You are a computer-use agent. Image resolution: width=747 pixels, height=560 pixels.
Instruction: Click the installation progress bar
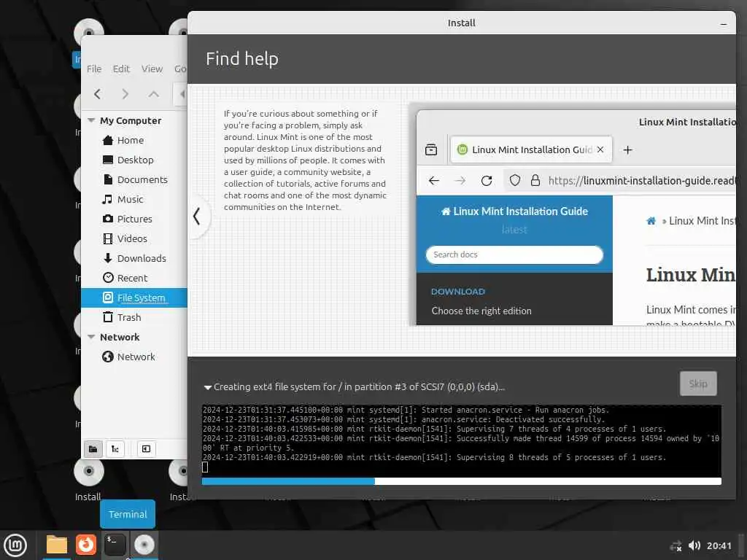pyautogui.click(x=461, y=481)
